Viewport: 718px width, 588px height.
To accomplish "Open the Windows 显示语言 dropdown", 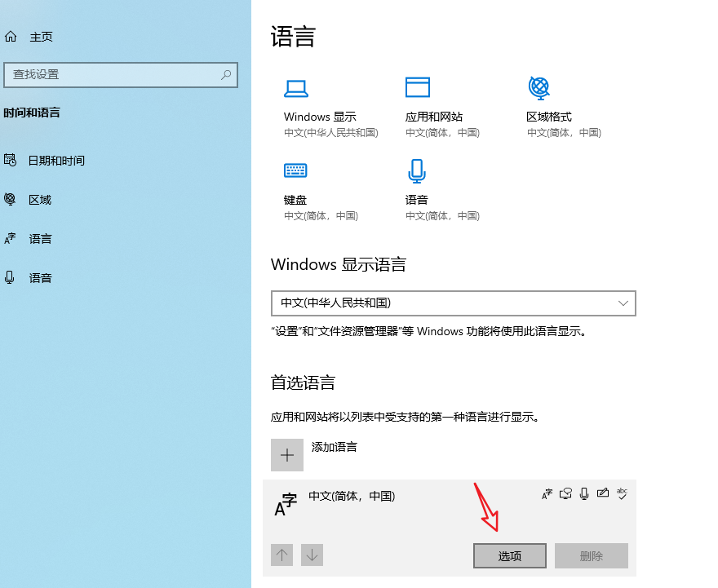I will tap(454, 303).
